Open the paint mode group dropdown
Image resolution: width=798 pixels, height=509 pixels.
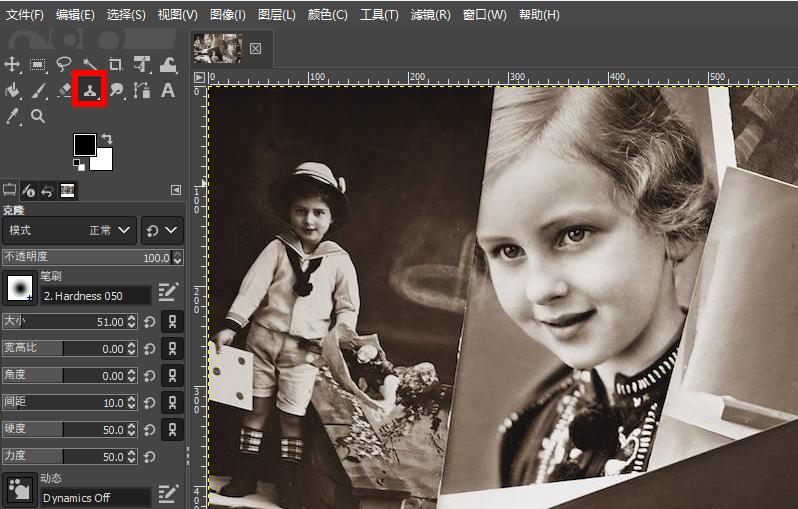pos(162,230)
